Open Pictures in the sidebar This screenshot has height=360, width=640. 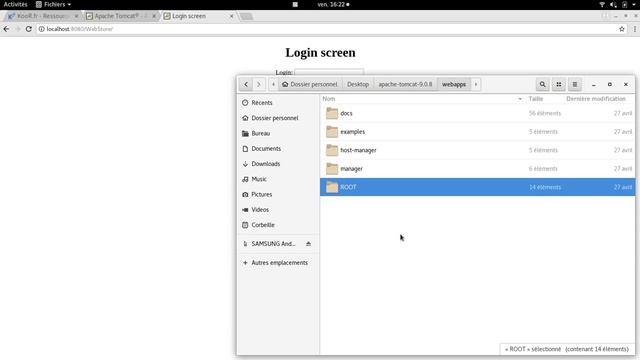278,194
